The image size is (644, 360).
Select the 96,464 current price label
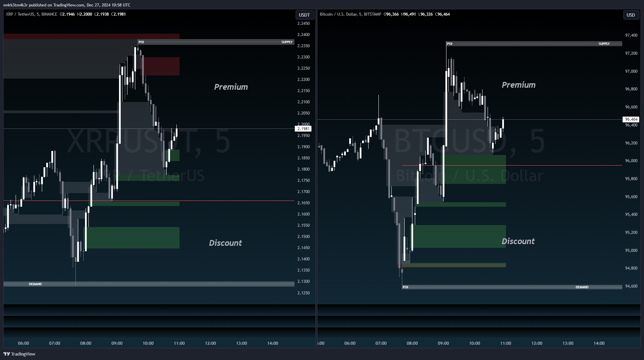coord(631,119)
